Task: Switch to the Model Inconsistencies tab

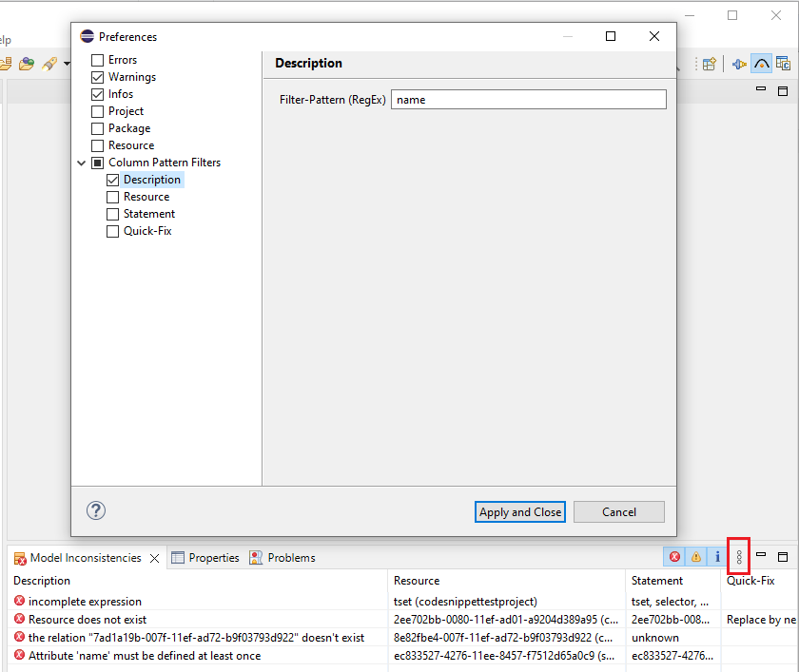Action: (86, 558)
